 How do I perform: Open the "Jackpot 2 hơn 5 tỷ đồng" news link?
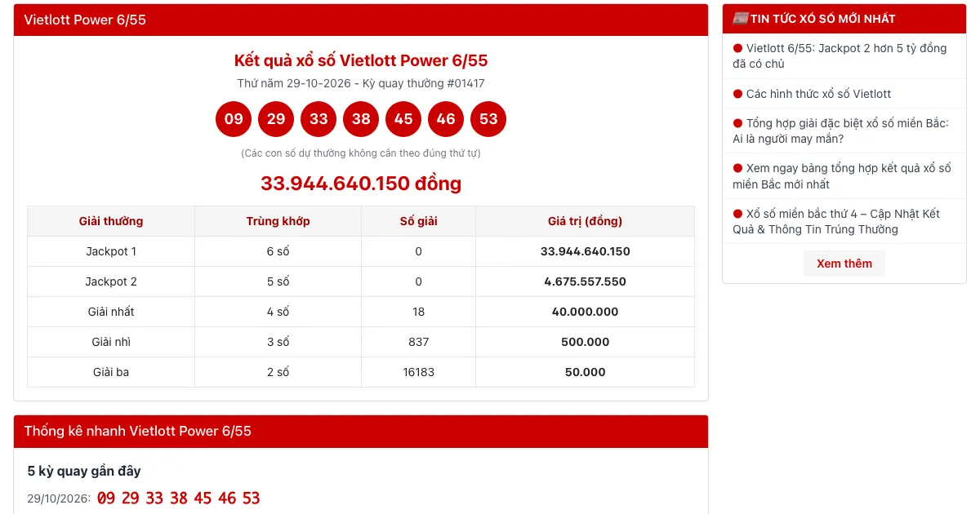(840, 56)
